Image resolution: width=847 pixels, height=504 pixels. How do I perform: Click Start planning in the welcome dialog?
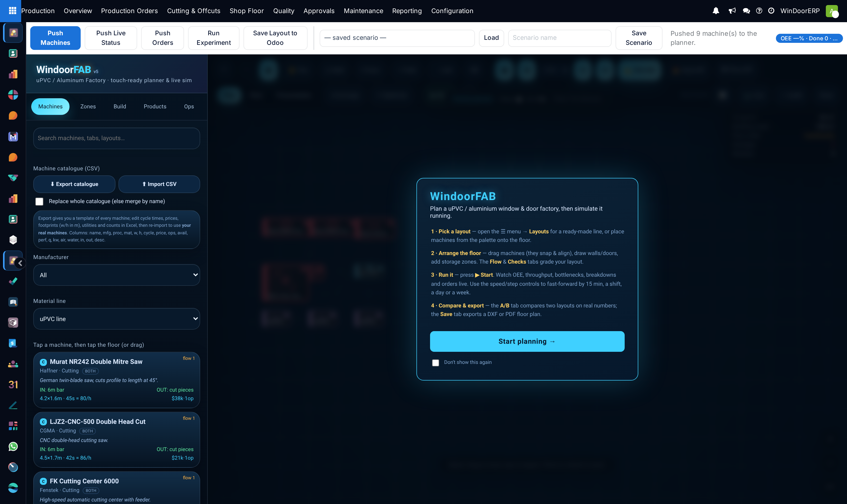point(527,342)
